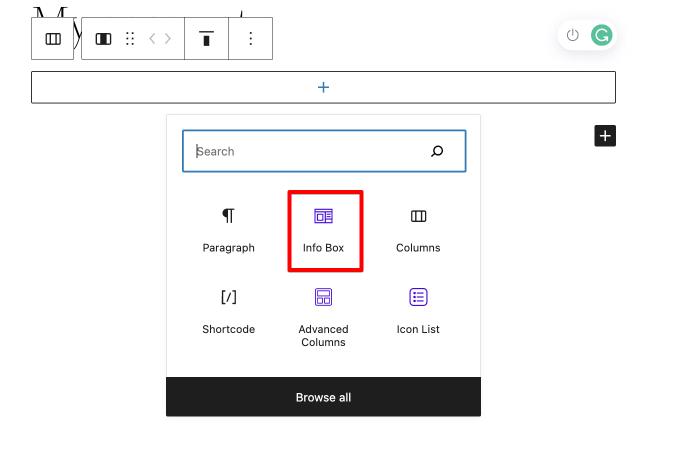Insert a Shortcode block
Viewport: 679px width, 462px height.
[229, 313]
